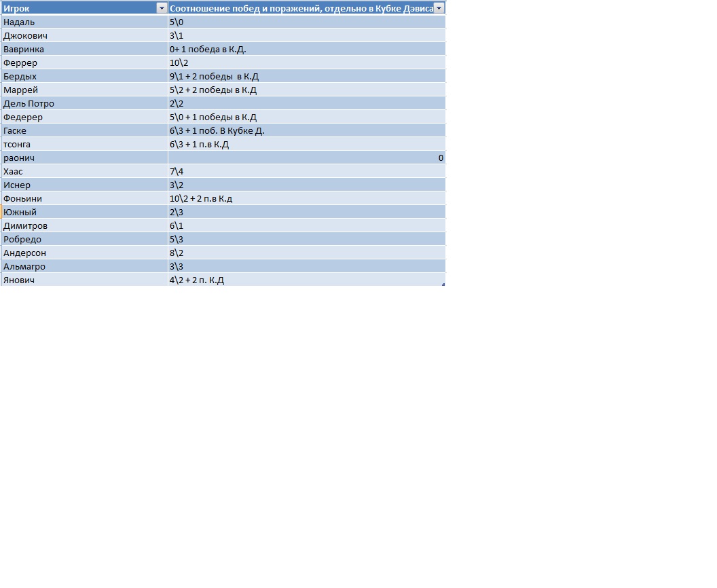The image size is (717, 588).
Task: Click Андерсон's score cell 8\2
Action: (306, 253)
